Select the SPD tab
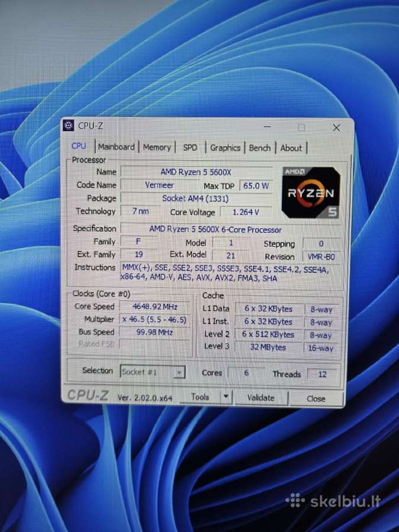Screen dimensions: 399x532 [x=190, y=148]
